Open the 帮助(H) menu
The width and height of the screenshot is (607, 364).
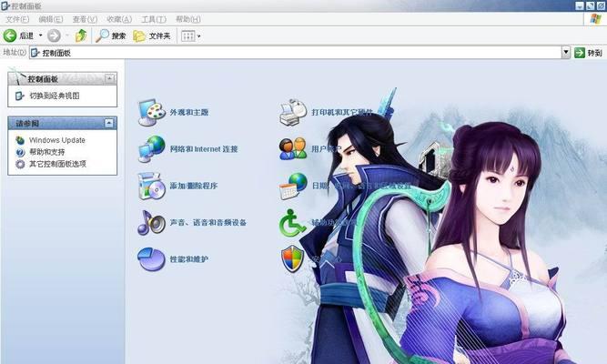188,19
